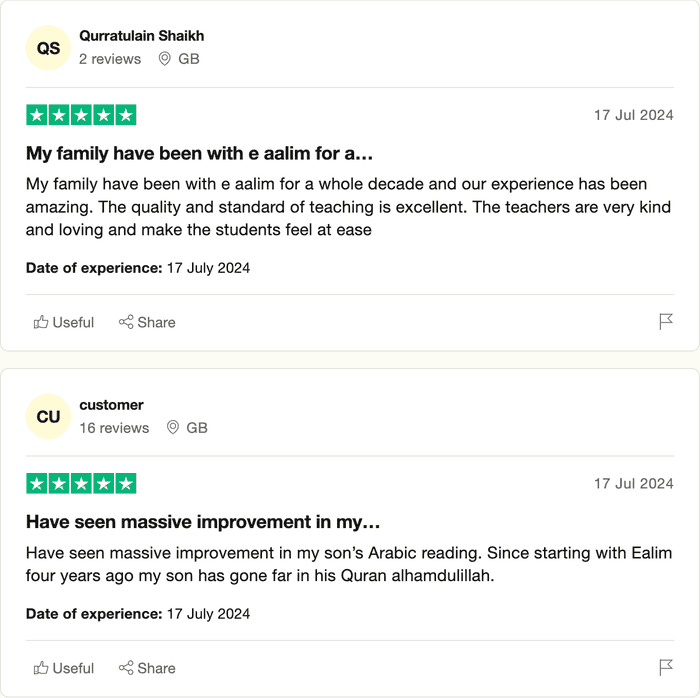Flag Qurratulain Shaikh's review
Image resolution: width=700 pixels, height=698 pixels.
(666, 322)
